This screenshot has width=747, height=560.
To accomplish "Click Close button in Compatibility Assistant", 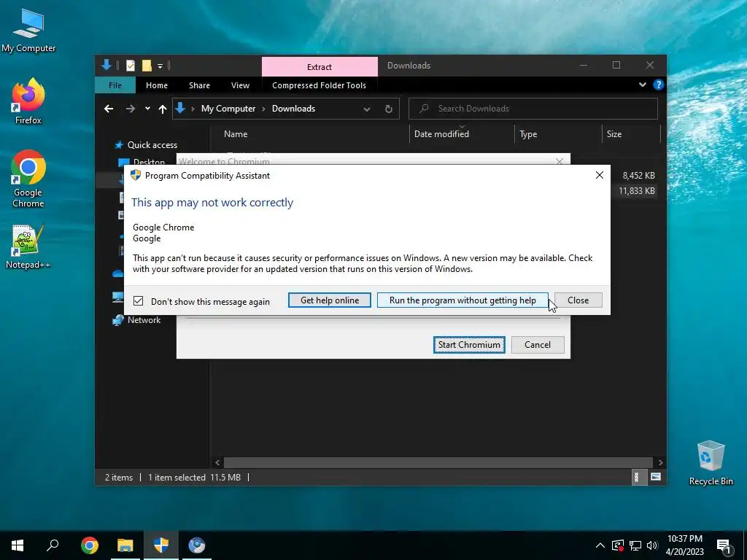I will 578,300.
